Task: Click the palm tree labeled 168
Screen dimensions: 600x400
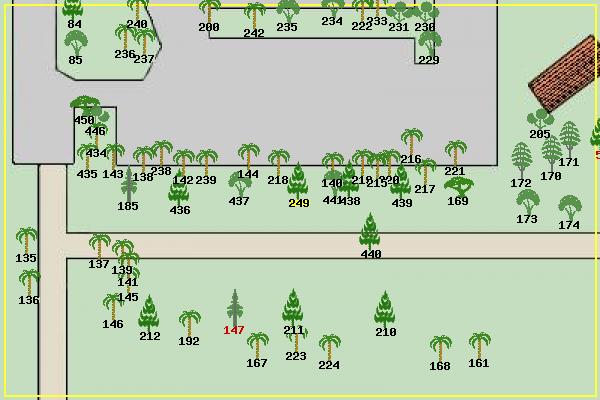Action: pos(440,347)
